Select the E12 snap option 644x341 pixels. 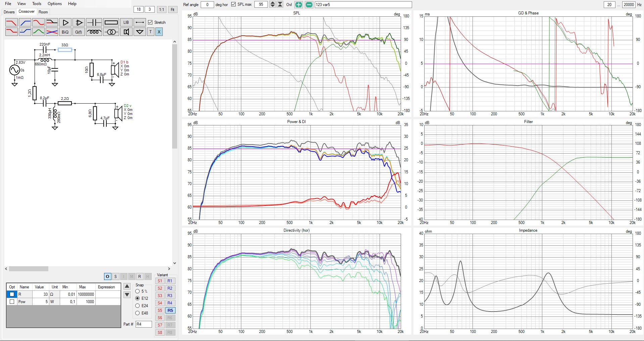[x=138, y=298]
